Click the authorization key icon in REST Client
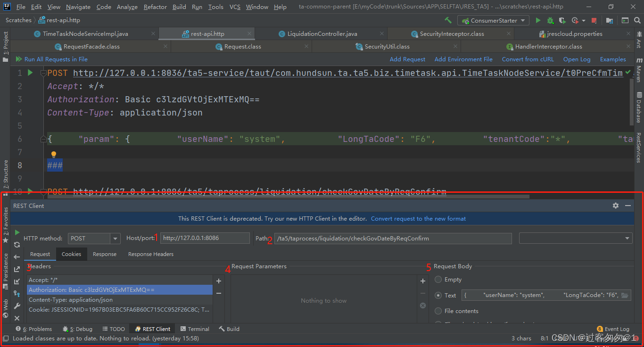 (17, 294)
